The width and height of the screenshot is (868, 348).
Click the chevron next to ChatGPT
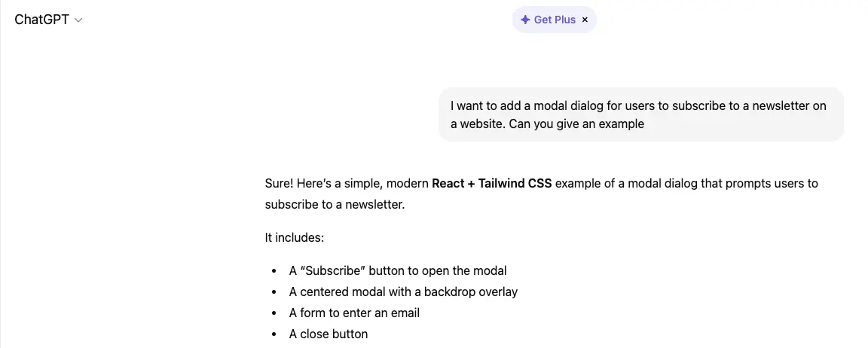(78, 21)
